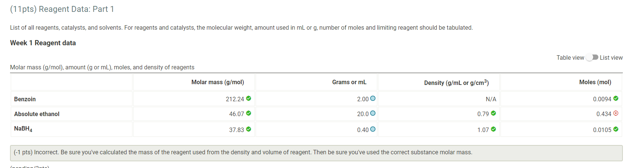This screenshot has height=168, width=644.
Task: Click green checkmark beside Benzoin moles 0.0094
Action: (x=616, y=98)
